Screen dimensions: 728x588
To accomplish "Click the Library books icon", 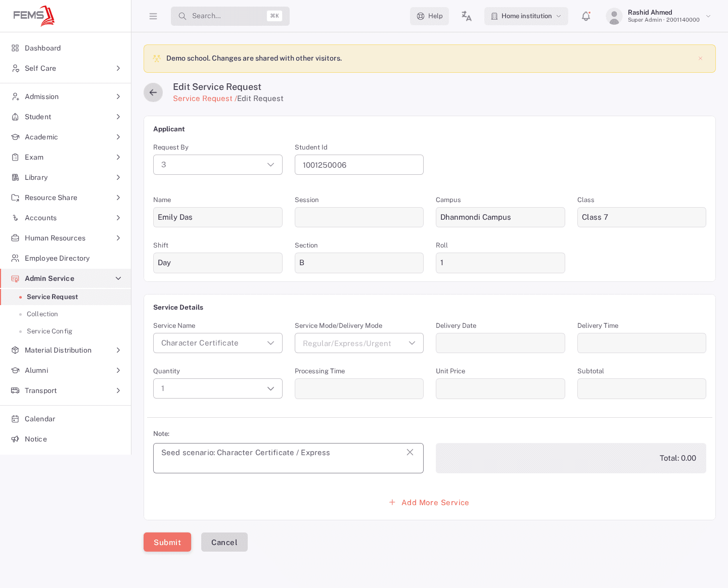I will tap(15, 177).
